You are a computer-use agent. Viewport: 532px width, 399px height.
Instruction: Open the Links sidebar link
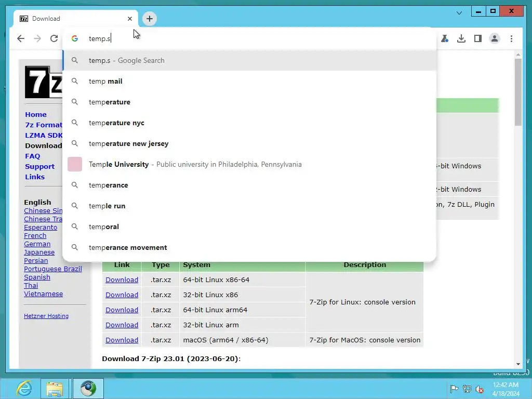click(35, 177)
